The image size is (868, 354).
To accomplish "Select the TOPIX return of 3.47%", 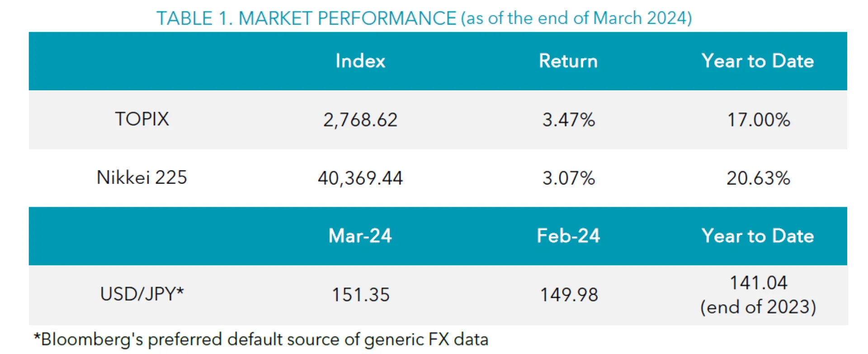I will (569, 120).
